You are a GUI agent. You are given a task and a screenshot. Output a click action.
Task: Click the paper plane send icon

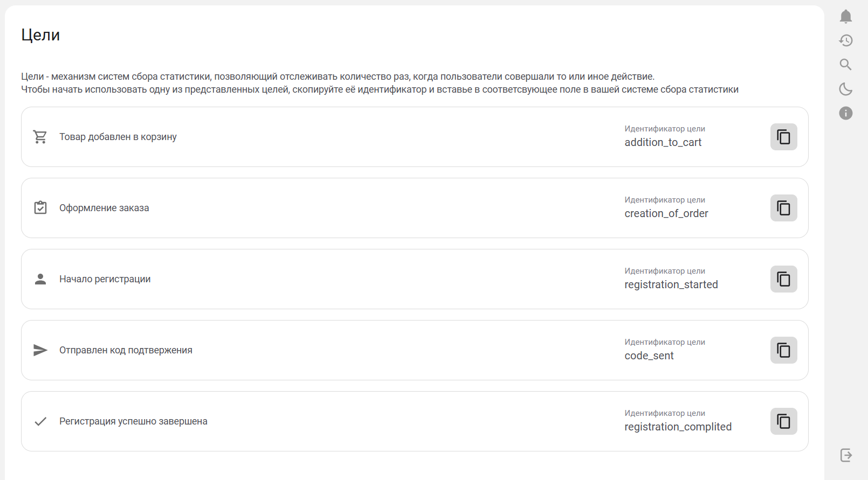(40, 350)
